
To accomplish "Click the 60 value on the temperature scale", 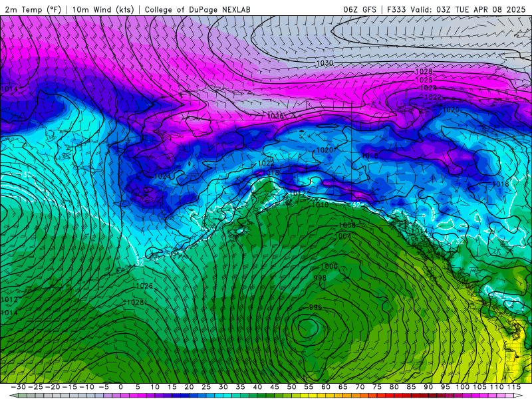I will (326, 387).
